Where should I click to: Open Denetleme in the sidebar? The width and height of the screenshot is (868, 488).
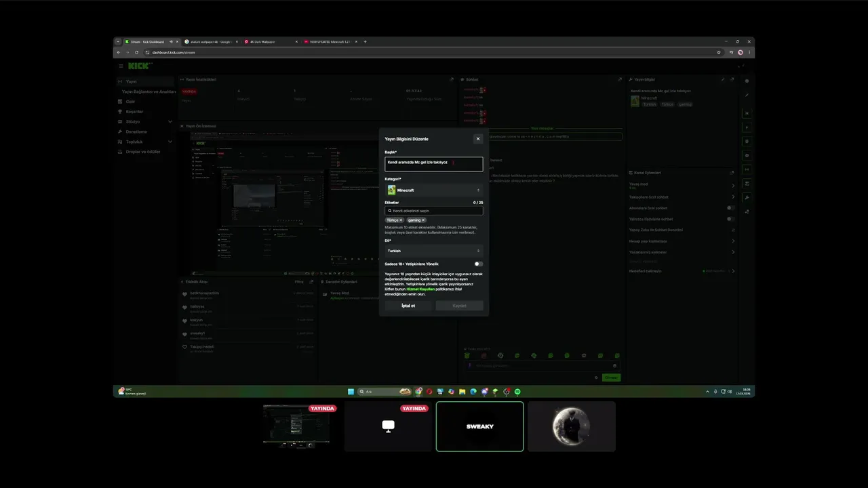point(136,131)
